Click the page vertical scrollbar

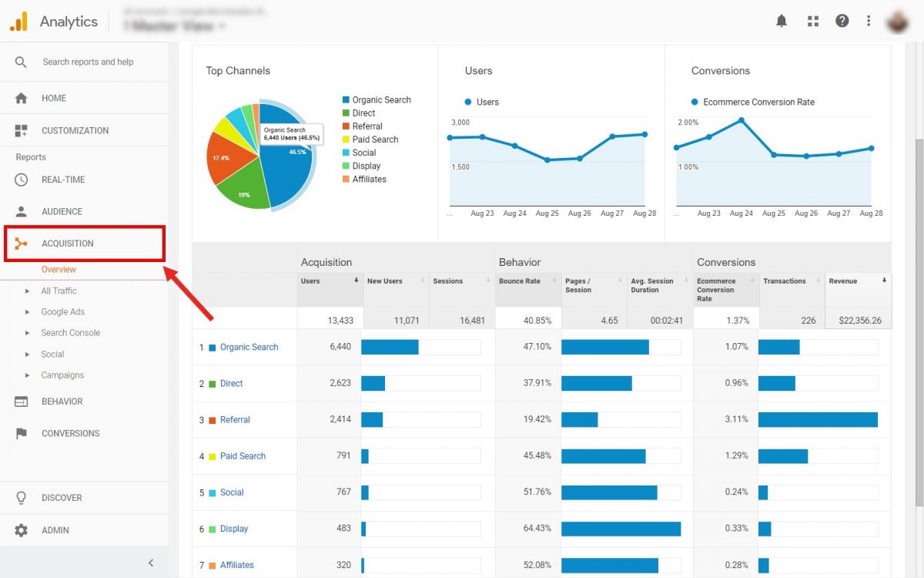919,324
